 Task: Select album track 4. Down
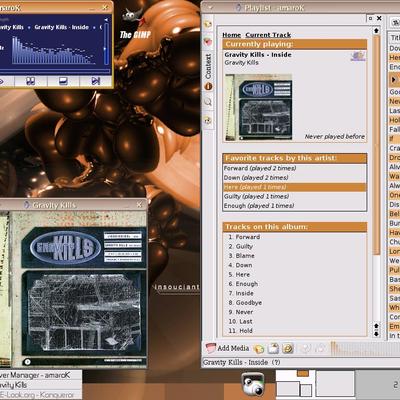pyautogui.click(x=240, y=265)
